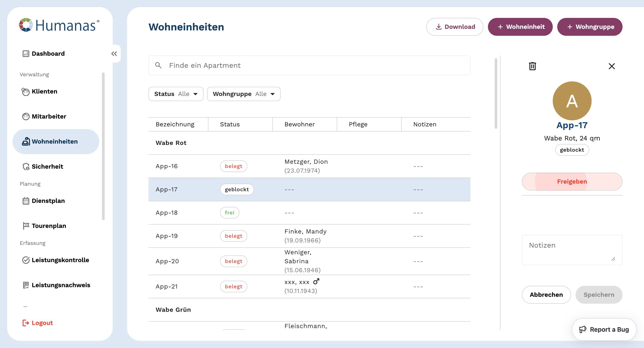Click the trash delete icon for App-17

[532, 66]
